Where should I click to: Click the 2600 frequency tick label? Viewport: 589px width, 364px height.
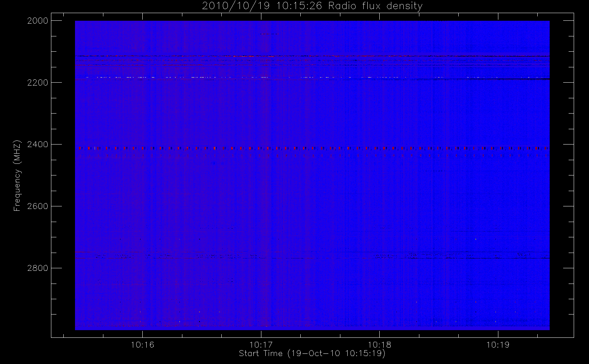(x=38, y=206)
